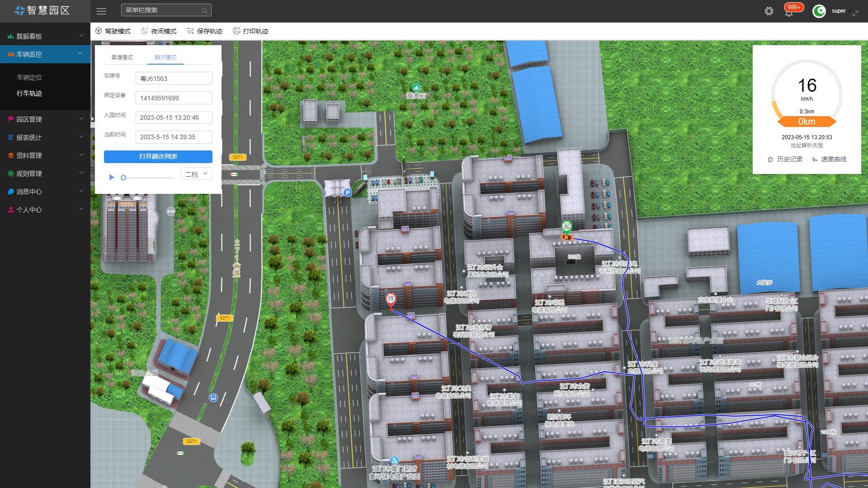Click the track playback progress slider
This screenshot has width=868, height=488.
(148, 178)
